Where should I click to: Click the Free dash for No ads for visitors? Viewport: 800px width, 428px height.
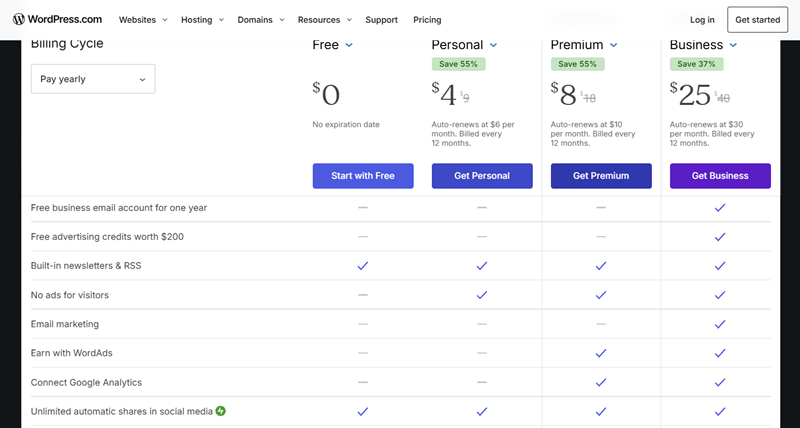[x=363, y=295]
